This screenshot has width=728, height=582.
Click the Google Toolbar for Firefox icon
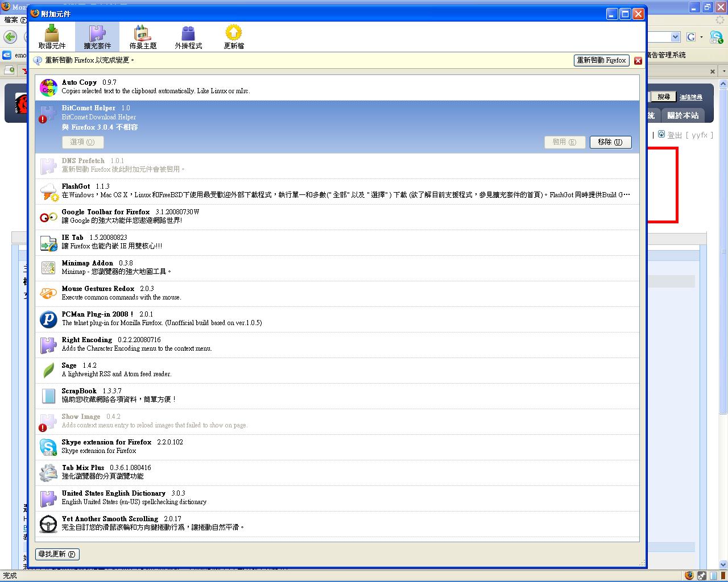coord(48,217)
